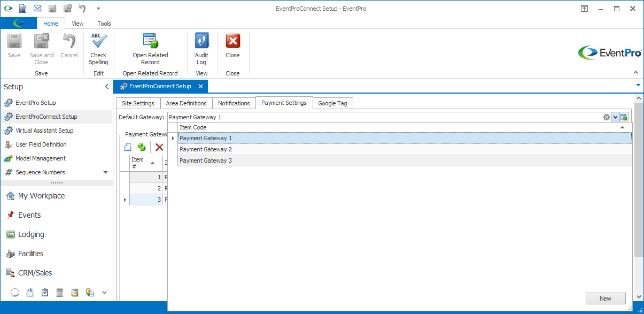This screenshot has width=644, height=314.
Task: Add a new payment gateway record
Action: pyautogui.click(x=128, y=147)
